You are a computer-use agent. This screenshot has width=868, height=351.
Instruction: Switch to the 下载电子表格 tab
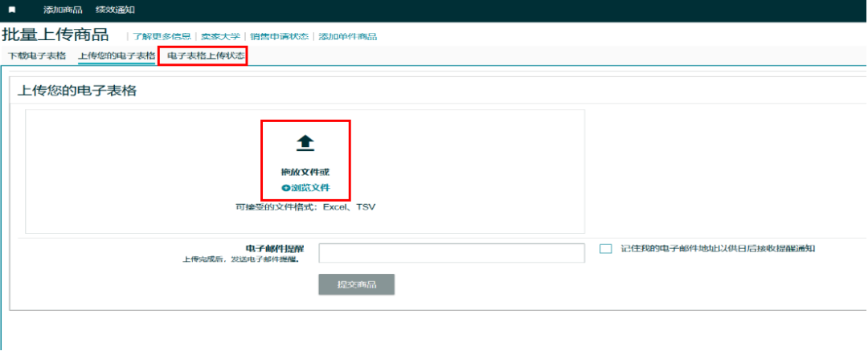37,56
